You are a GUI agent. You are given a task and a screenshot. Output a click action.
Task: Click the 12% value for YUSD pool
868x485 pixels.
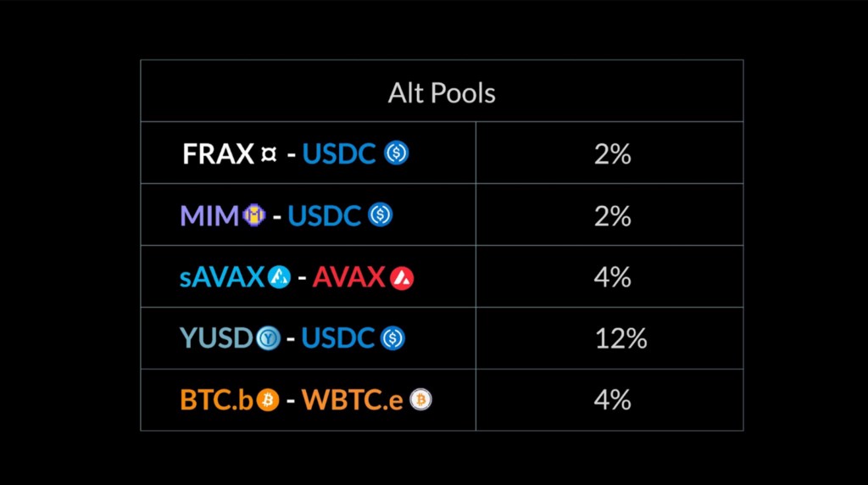pos(621,338)
